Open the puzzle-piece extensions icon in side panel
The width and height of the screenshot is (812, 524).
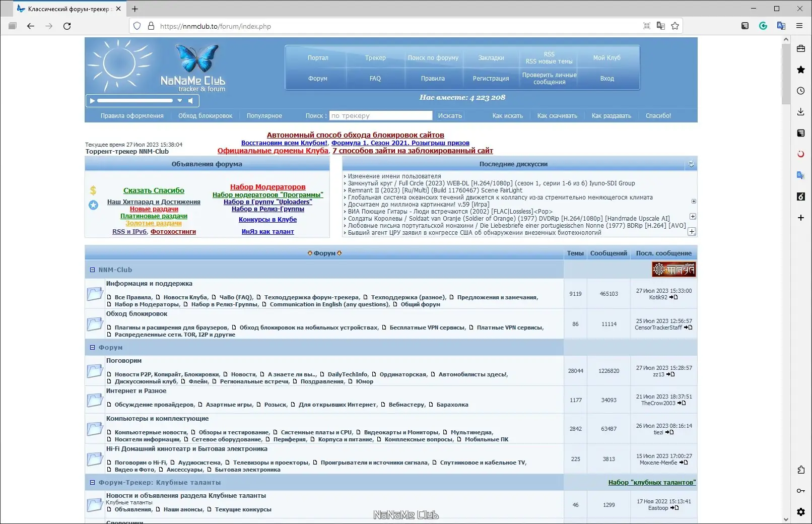pos(801,470)
